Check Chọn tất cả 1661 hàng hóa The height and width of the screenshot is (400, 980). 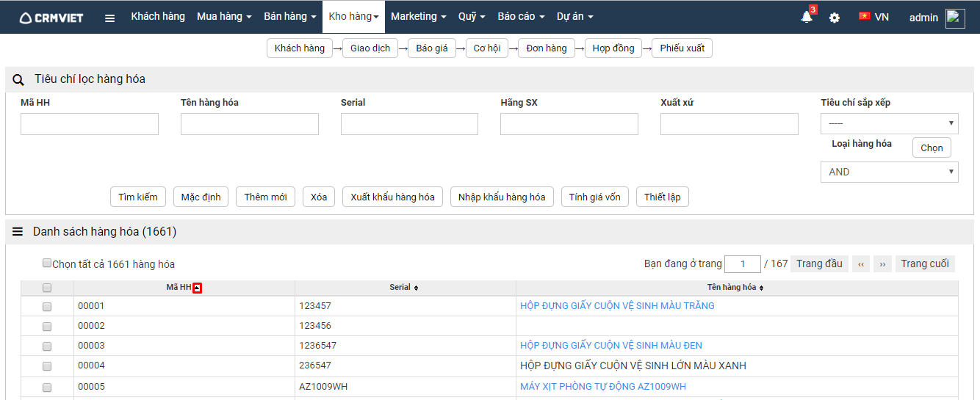(x=47, y=263)
